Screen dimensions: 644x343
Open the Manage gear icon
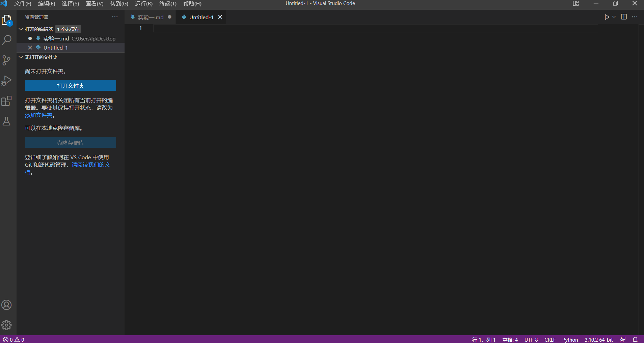pyautogui.click(x=6, y=325)
